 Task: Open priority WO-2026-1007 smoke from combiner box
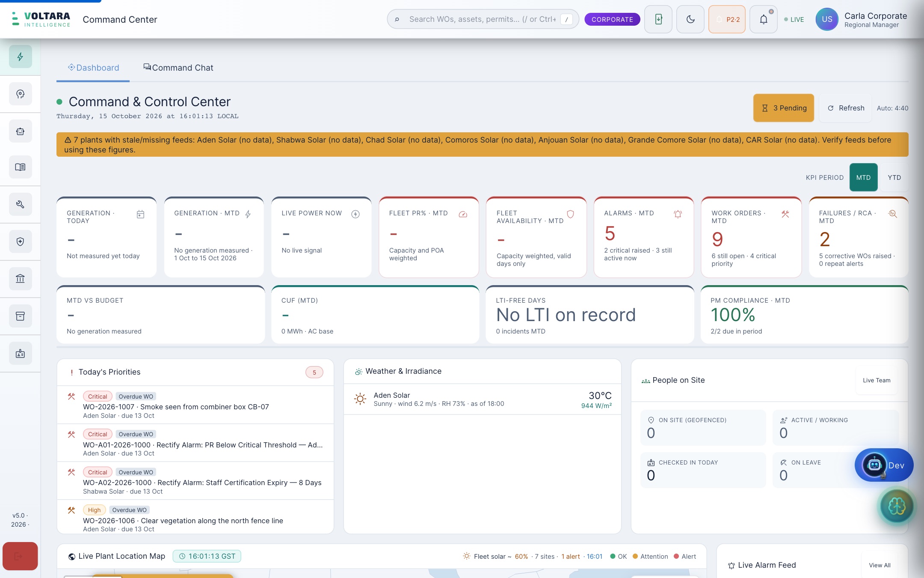195,405
